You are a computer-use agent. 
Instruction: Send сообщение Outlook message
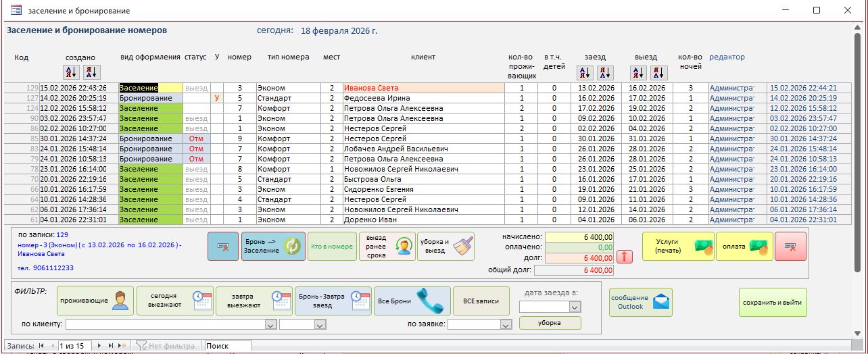coord(640,301)
